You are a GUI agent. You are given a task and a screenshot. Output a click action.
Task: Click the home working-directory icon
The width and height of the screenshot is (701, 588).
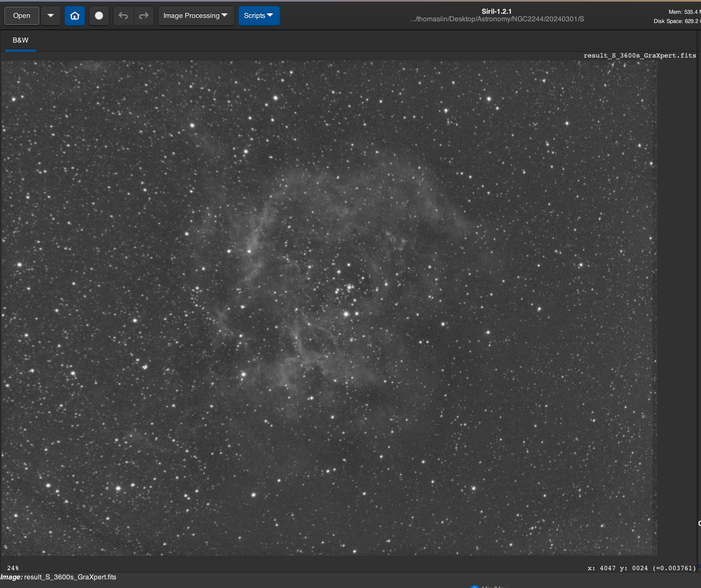click(x=75, y=16)
